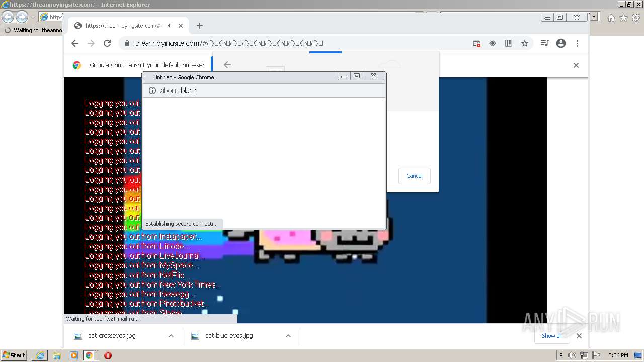Open Internet Explorer Home icon
Screen dimensions: 644x362
point(611,18)
